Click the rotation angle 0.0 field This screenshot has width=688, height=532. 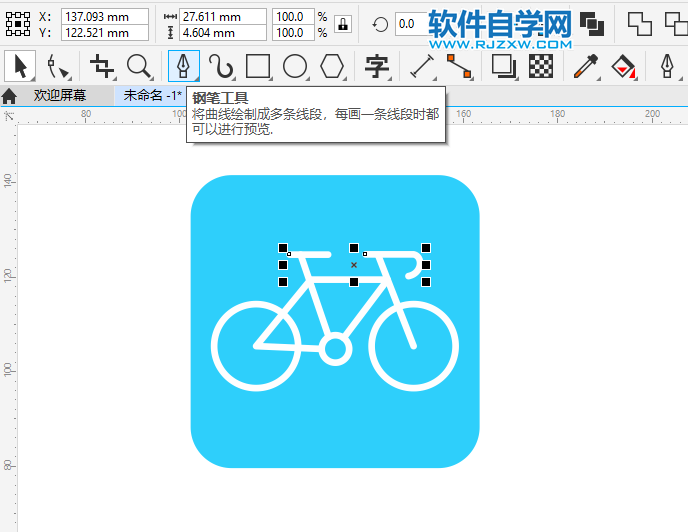412,24
